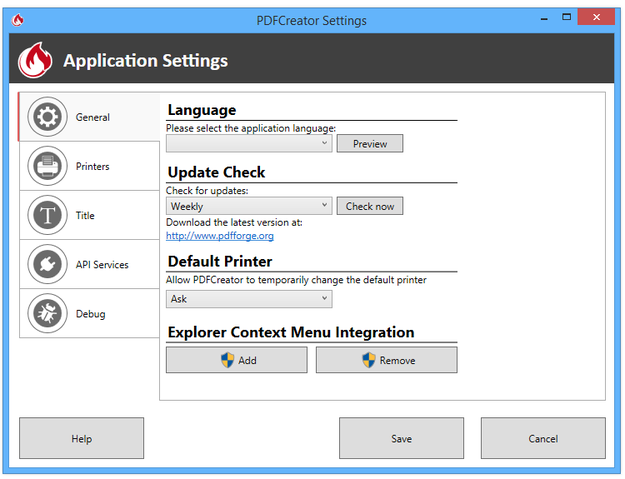The height and width of the screenshot is (479, 625).
Task: Click the Explorer Context Menu Integration heading
Action: tap(291, 332)
